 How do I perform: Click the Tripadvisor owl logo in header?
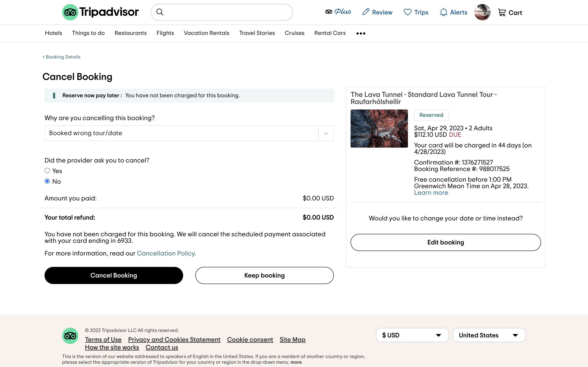70,12
